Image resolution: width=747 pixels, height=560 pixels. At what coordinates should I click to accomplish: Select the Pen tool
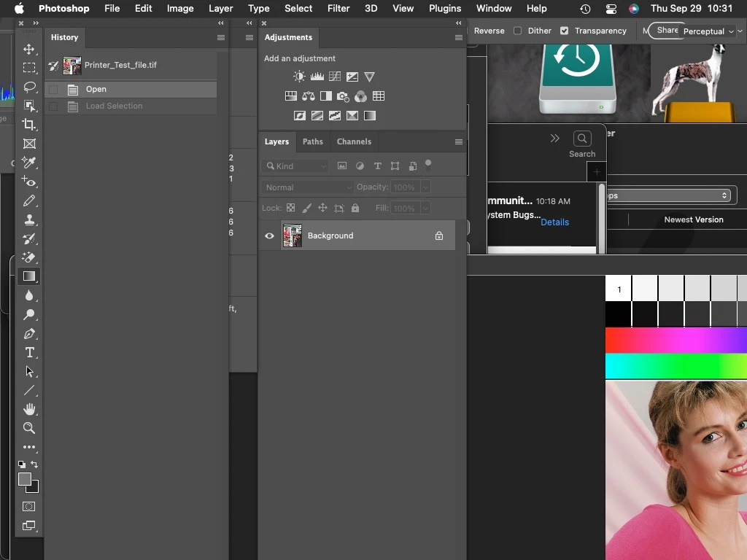[x=29, y=334]
